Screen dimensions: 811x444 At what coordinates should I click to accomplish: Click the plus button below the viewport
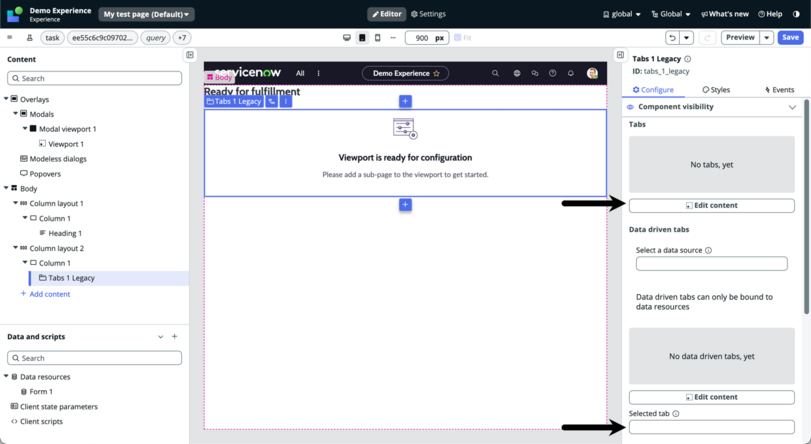coord(406,205)
